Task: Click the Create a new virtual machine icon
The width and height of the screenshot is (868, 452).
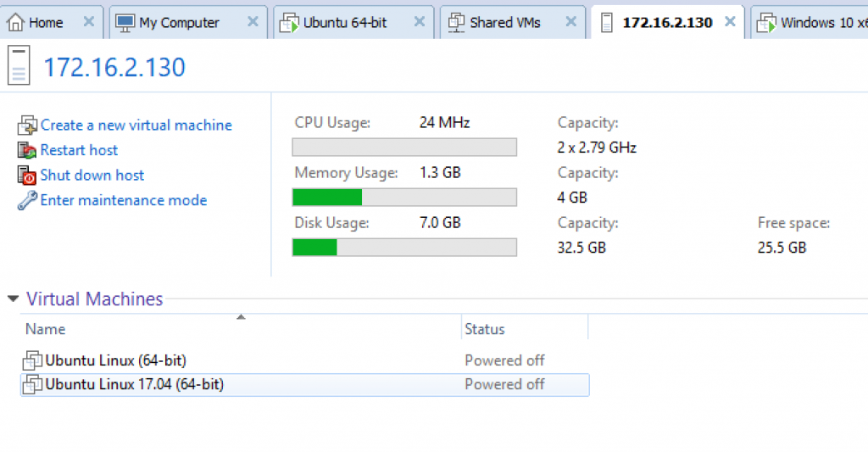Action: click(x=27, y=126)
